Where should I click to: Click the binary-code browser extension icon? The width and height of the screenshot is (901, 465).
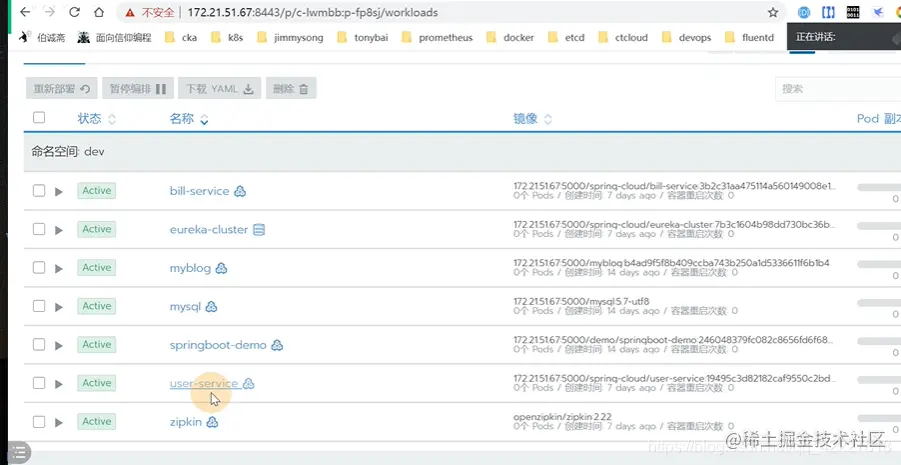click(x=853, y=12)
